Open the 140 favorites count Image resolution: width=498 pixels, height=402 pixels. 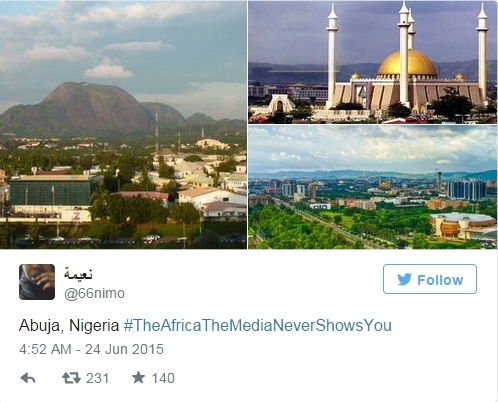click(163, 378)
